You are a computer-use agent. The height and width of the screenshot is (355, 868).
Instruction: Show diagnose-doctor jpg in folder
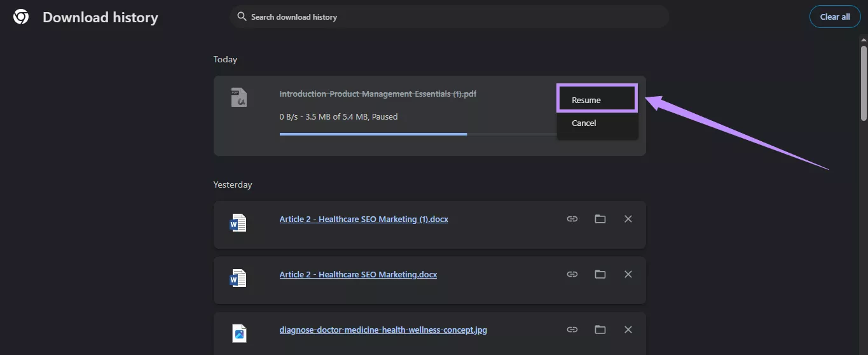600,330
